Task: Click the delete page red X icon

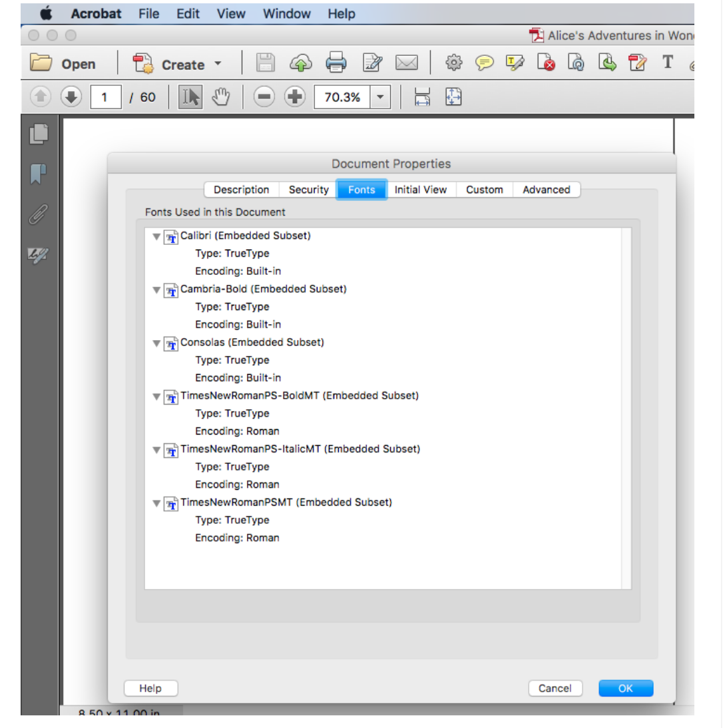Action: click(x=546, y=62)
